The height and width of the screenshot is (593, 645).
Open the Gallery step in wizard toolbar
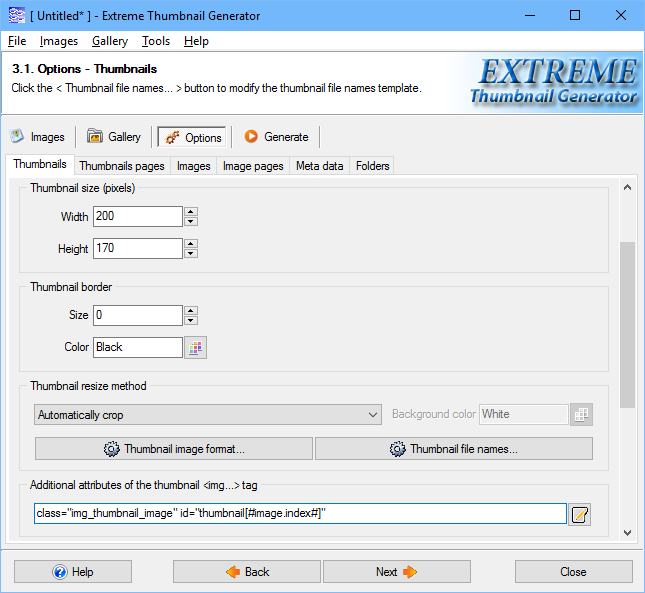point(114,137)
